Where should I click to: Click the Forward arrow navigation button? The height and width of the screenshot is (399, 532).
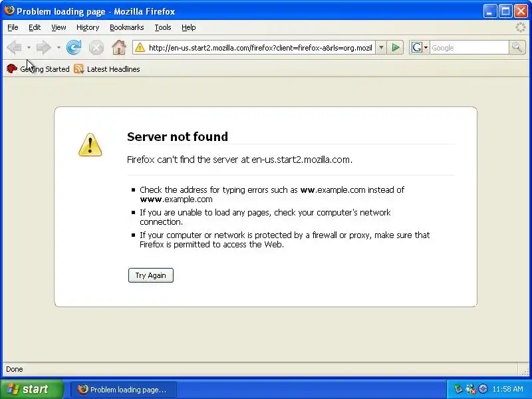pyautogui.click(x=43, y=47)
